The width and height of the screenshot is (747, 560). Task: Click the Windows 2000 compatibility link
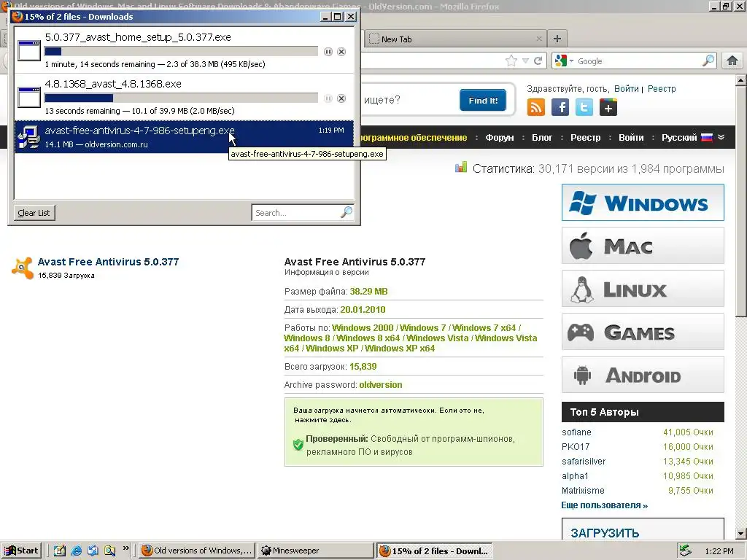pos(363,327)
